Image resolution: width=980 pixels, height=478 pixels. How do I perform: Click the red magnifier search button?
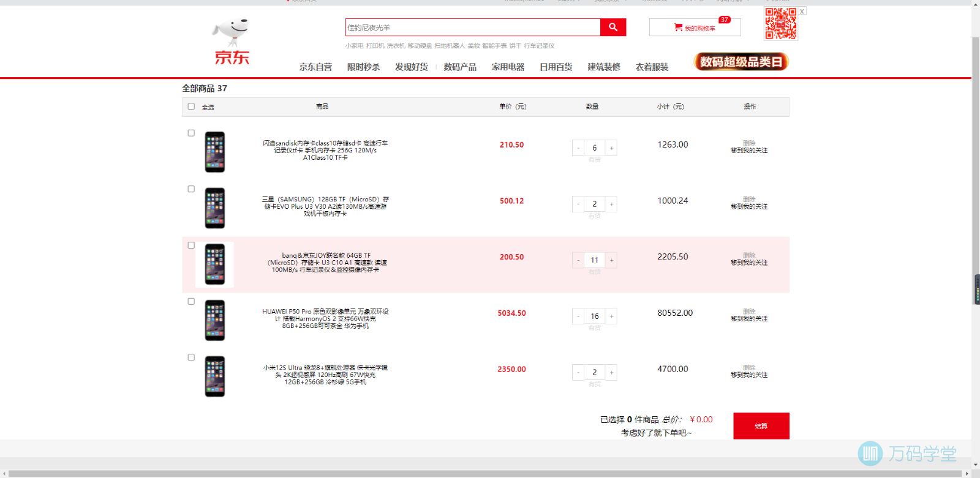pyautogui.click(x=613, y=27)
